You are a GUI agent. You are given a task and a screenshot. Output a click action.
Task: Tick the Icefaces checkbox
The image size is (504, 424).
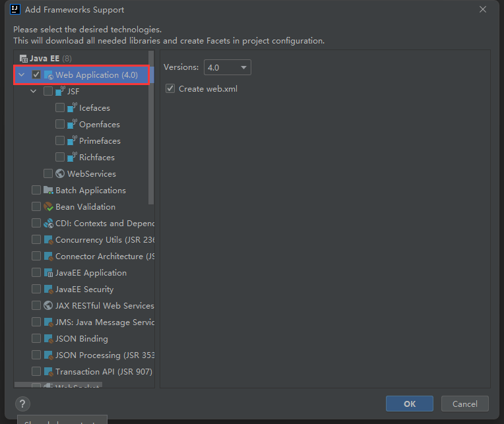tap(60, 107)
